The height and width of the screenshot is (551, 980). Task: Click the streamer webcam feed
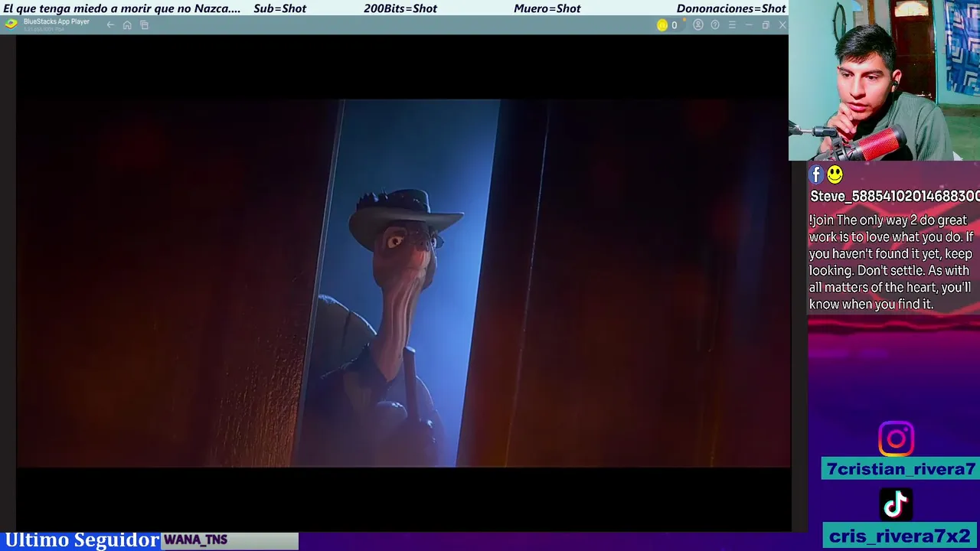pos(884,80)
